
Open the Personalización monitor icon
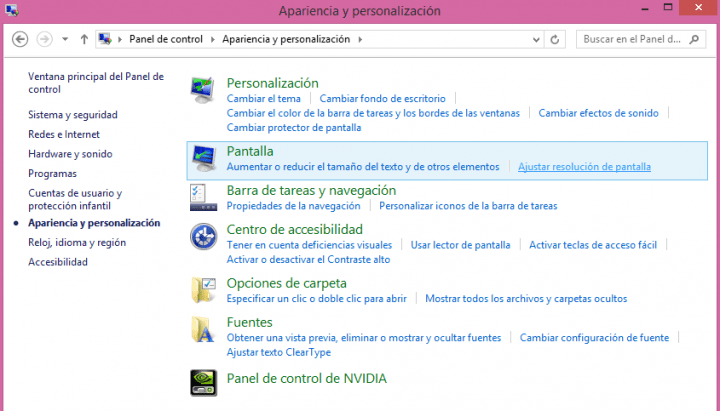tap(203, 90)
